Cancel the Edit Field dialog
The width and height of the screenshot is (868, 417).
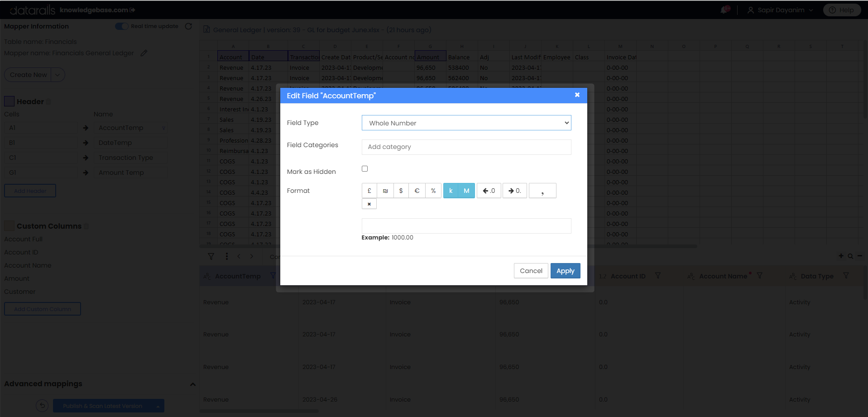point(531,271)
